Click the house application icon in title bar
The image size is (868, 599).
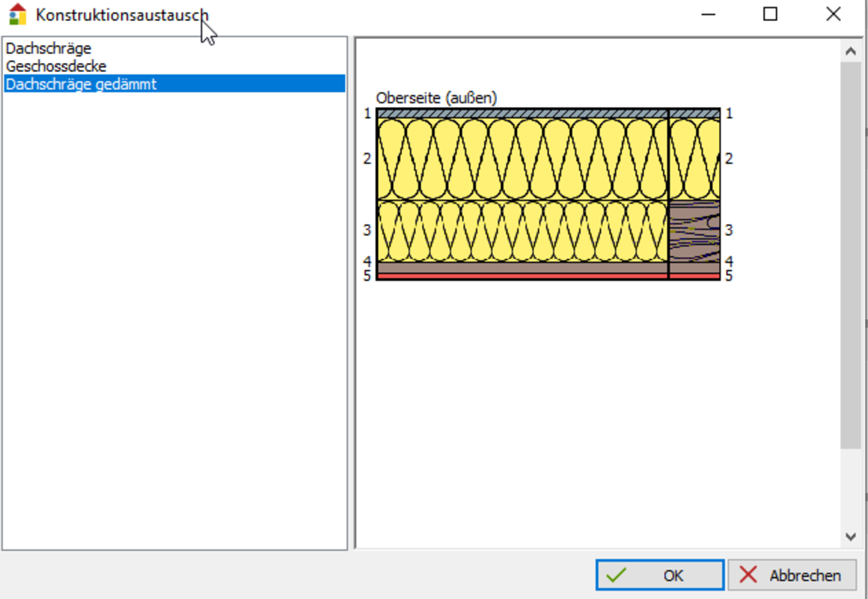(17, 14)
